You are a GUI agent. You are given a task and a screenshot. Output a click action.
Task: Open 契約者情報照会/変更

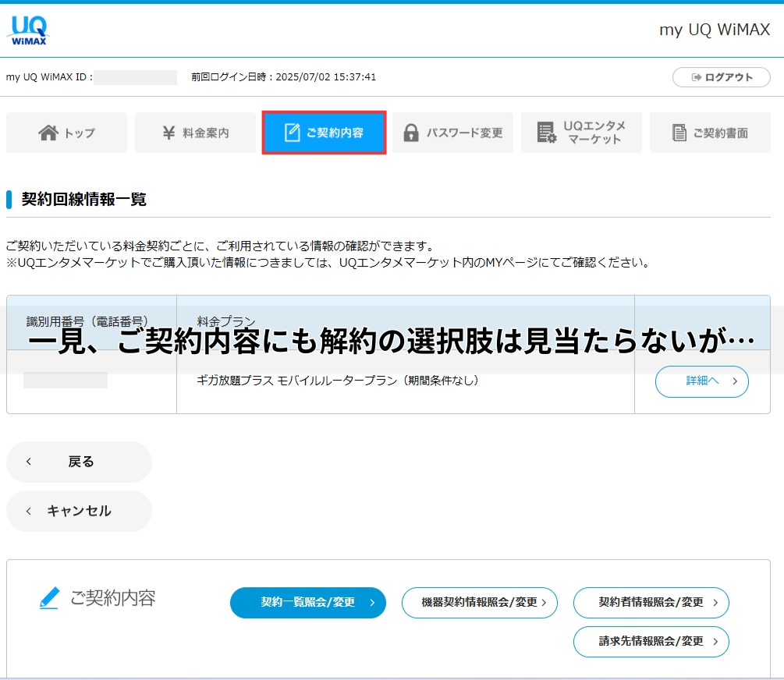[x=651, y=603]
